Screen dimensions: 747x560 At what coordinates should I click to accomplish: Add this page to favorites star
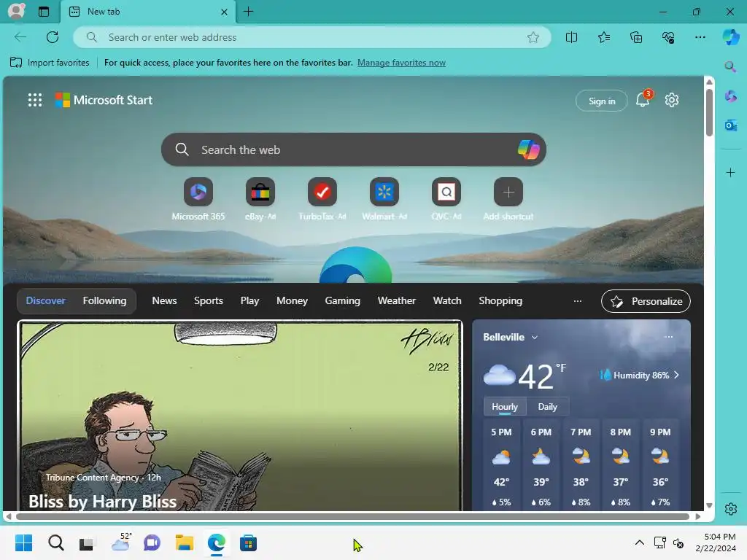(533, 37)
